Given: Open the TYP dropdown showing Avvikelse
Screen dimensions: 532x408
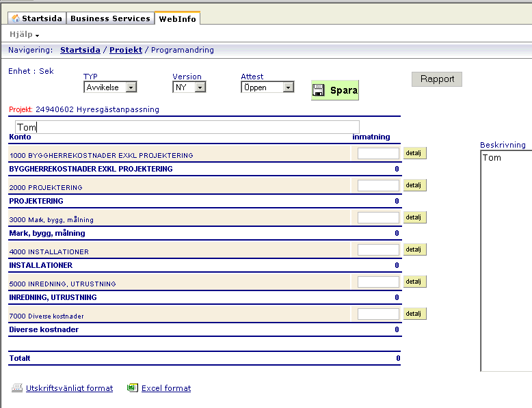Looking at the screenshot, I should click(x=110, y=87).
